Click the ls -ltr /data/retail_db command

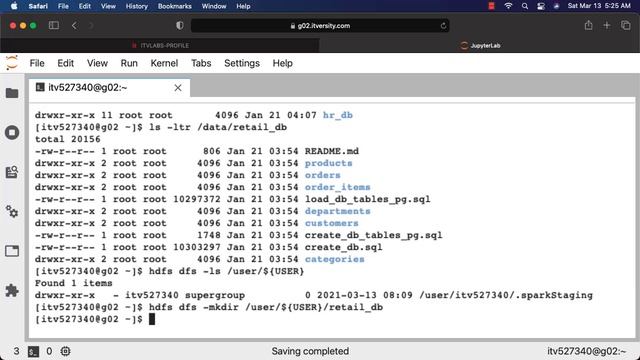click(x=218, y=127)
